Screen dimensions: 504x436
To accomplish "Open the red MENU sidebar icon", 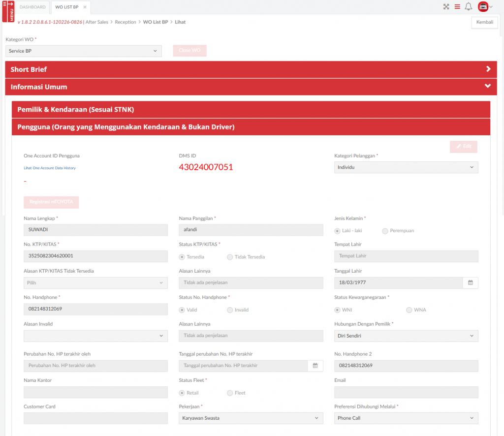I will 8,11.
